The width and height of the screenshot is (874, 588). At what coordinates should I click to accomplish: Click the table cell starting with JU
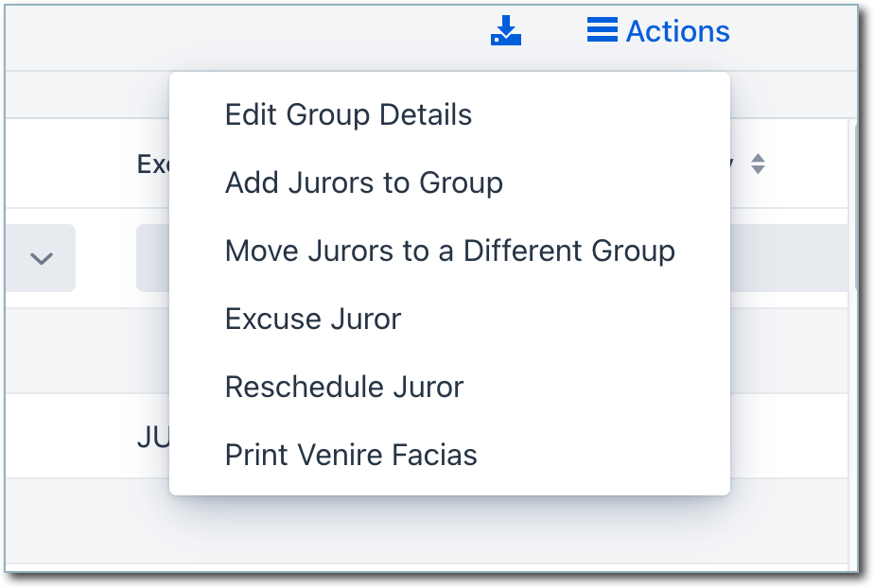coord(152,437)
